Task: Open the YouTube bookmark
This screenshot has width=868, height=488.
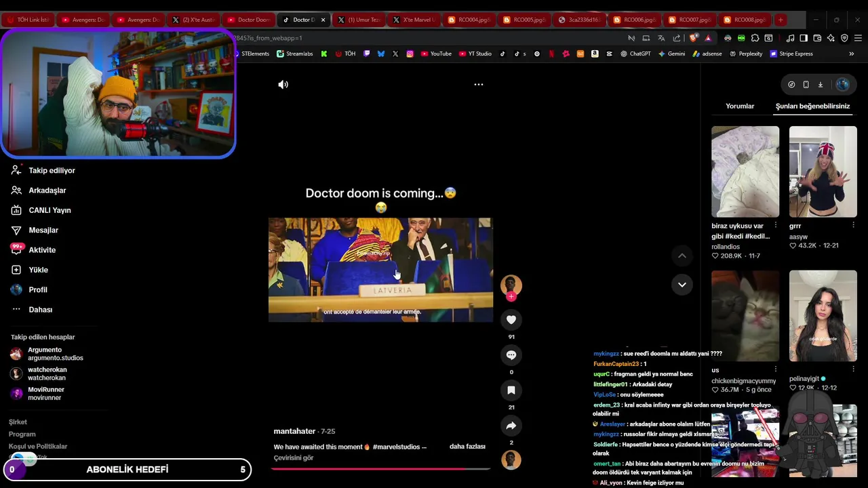Action: tap(436, 54)
